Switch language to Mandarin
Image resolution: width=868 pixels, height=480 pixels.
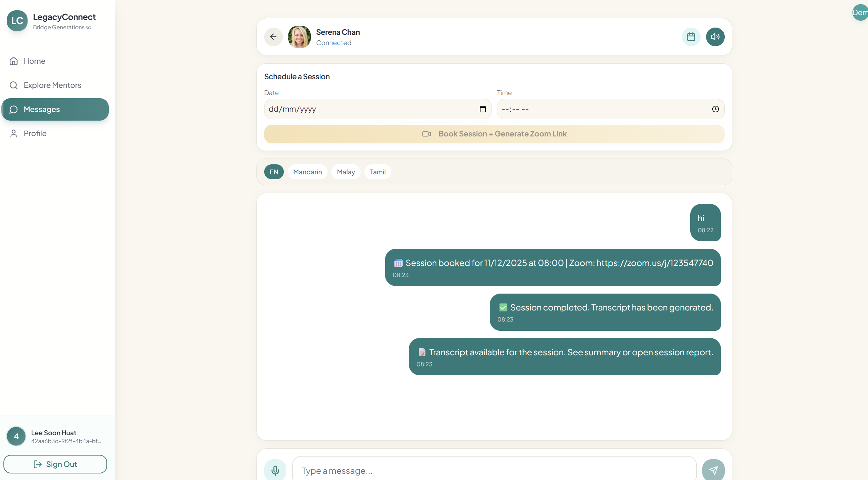(307, 172)
